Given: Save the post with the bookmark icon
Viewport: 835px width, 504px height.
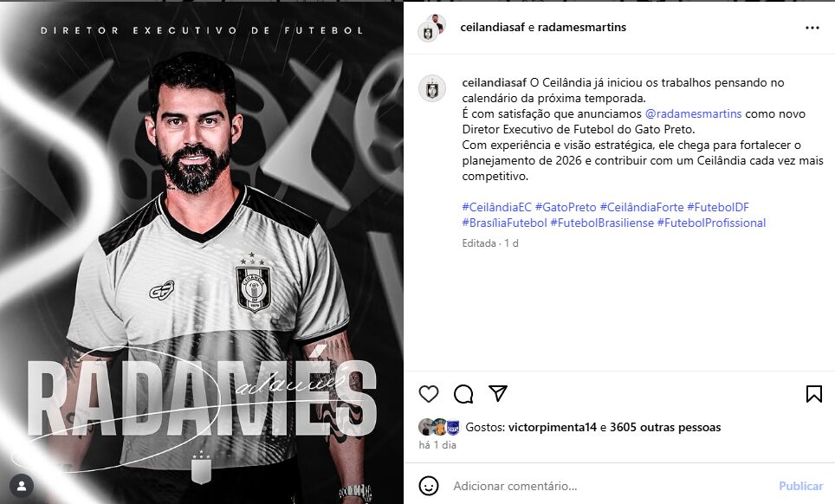Looking at the screenshot, I should [x=813, y=394].
